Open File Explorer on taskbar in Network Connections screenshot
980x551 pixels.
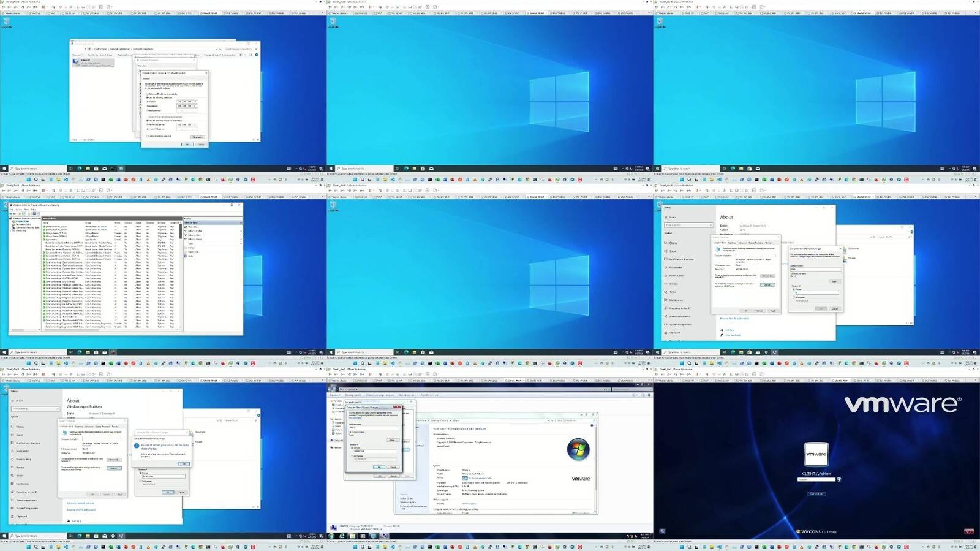click(x=88, y=169)
